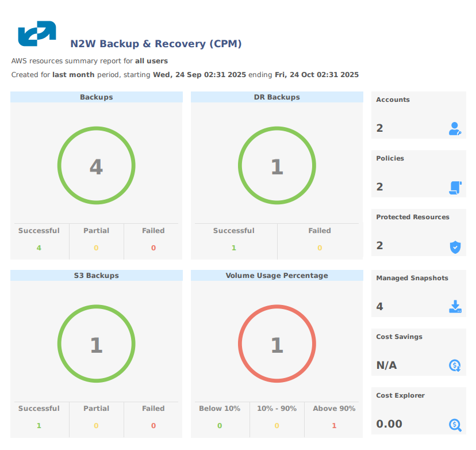Select the Volume Usage Percentage header
This screenshot has width=476, height=450.
277,276
